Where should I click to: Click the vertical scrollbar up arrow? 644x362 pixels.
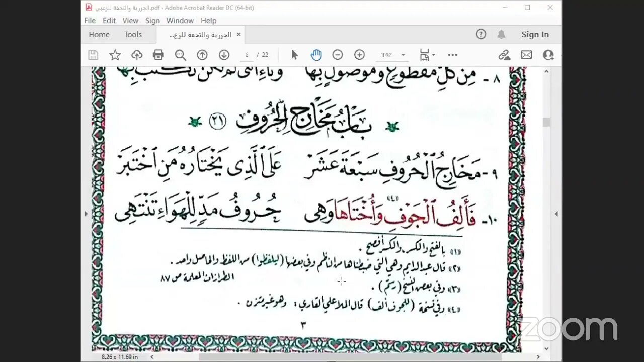pos(546,71)
